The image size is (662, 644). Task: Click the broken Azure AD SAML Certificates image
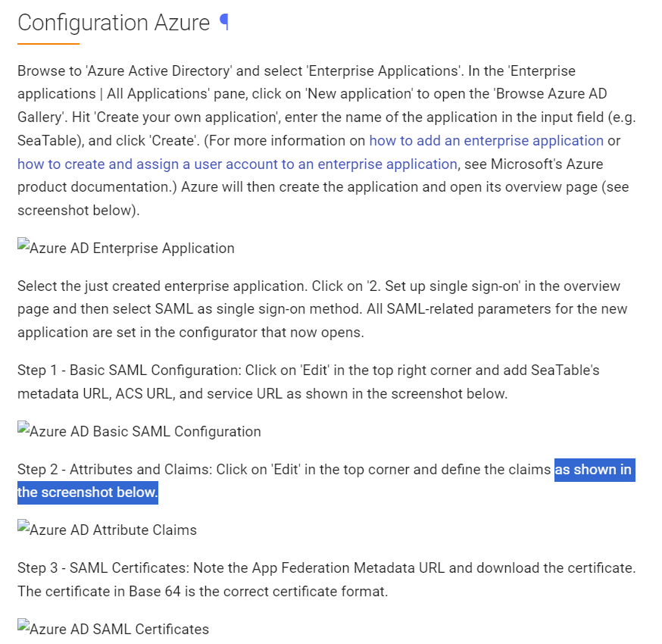pos(113,628)
